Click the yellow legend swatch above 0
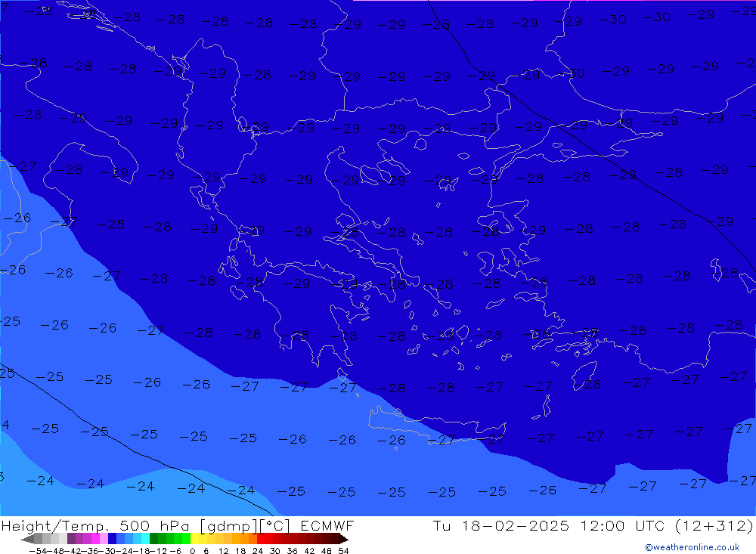The image size is (756, 554). pos(194,539)
